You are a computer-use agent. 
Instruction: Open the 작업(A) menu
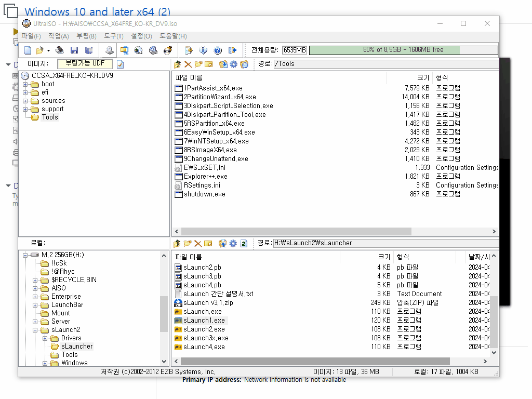click(x=59, y=36)
